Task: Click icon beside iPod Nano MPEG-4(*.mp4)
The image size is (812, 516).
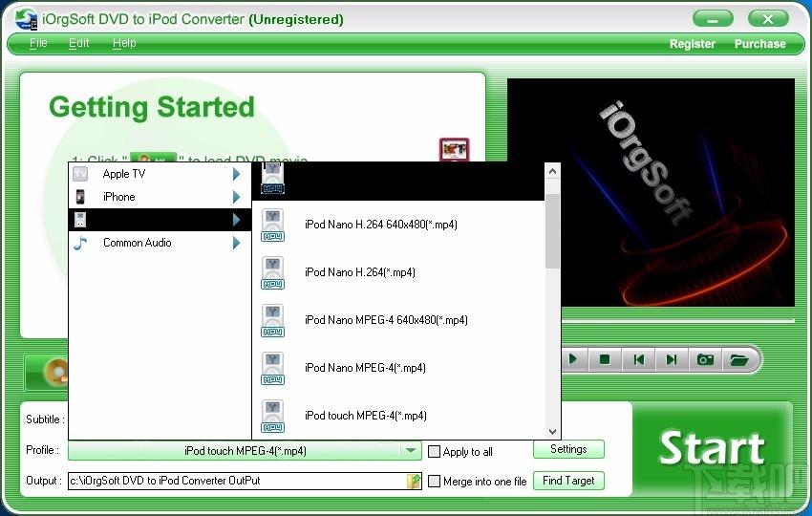Action: pos(272,368)
